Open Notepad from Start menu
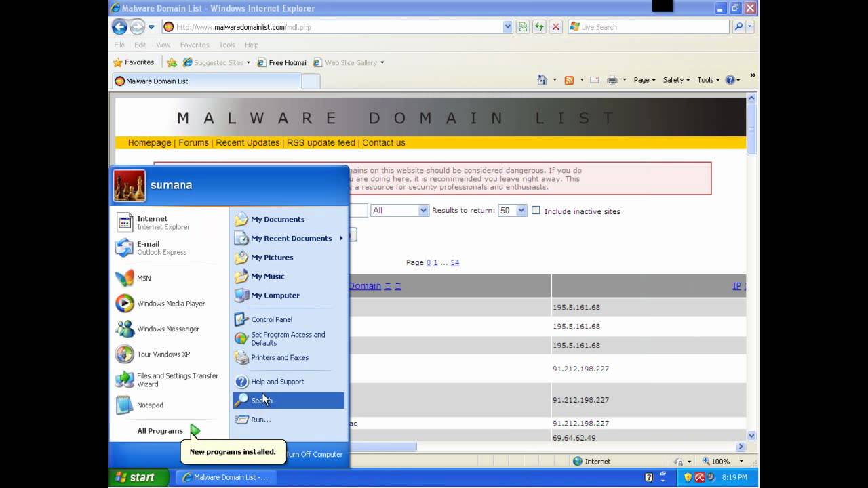Viewport: 868px width, 488px height. pos(170,405)
